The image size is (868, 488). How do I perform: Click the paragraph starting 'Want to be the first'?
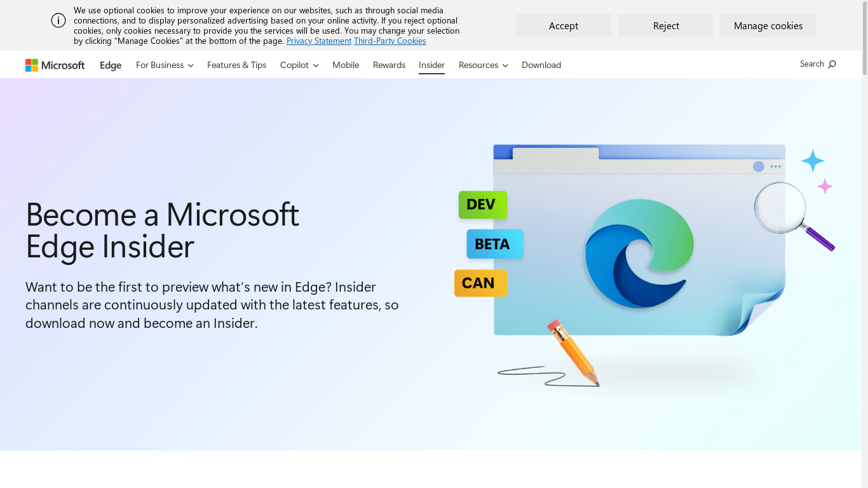click(x=212, y=305)
